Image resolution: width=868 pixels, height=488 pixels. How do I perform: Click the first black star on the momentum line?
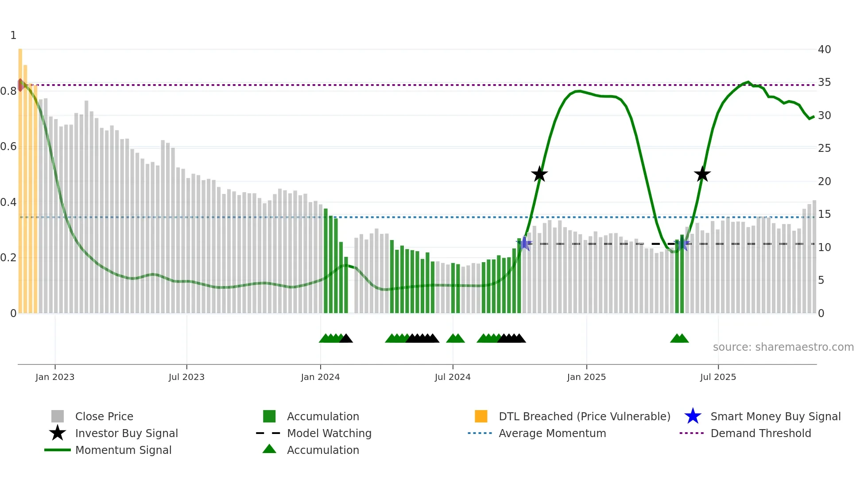539,174
